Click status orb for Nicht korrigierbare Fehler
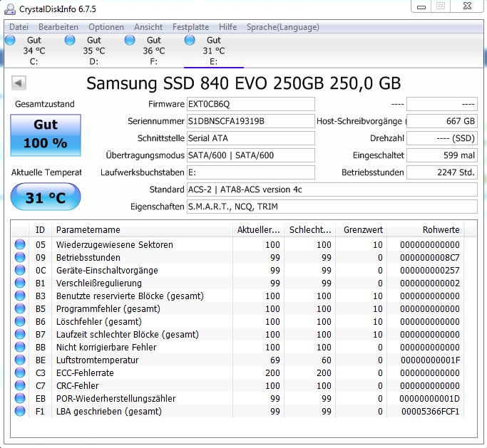This screenshot has height=448, width=487. (x=20, y=347)
